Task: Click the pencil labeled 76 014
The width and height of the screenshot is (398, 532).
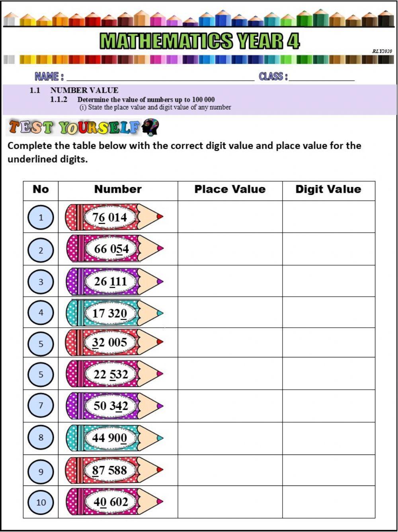Action: tap(114, 217)
